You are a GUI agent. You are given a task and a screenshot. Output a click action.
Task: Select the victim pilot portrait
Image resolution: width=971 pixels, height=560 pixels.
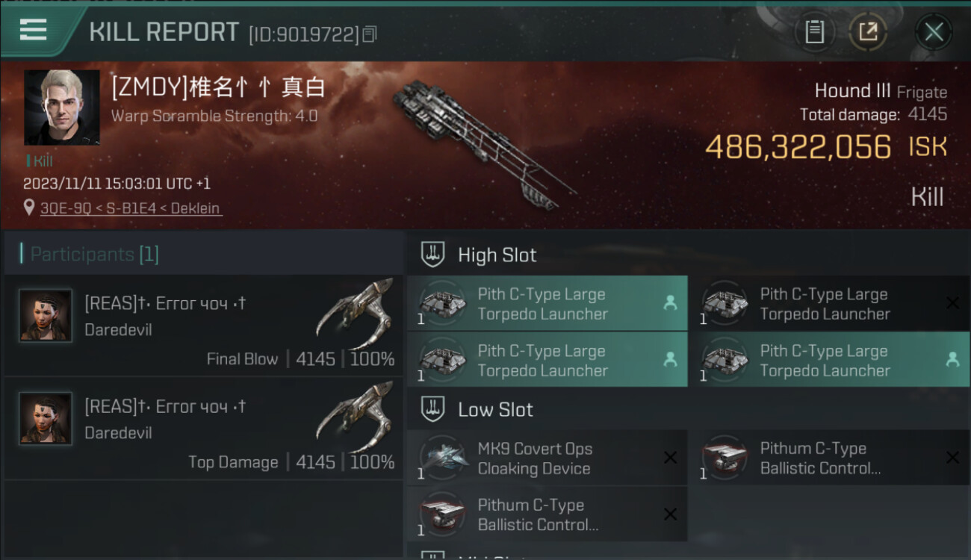(x=62, y=108)
